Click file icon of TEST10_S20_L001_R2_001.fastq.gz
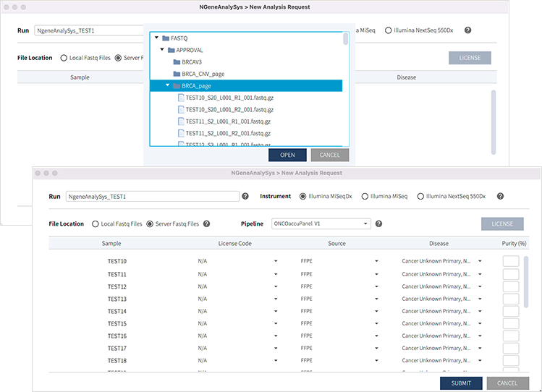 (181, 109)
